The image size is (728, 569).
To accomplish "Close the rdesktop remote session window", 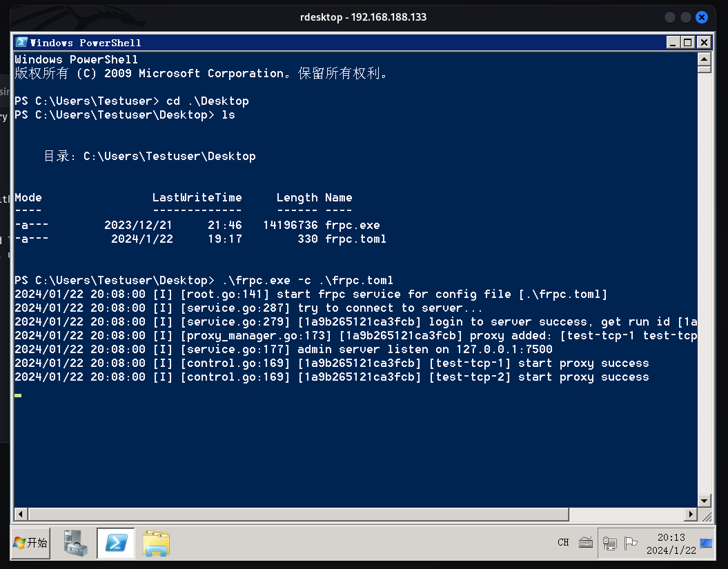I will [702, 17].
